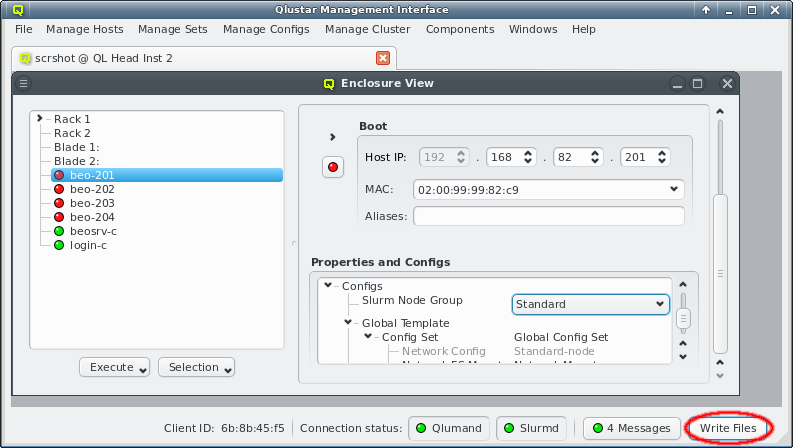This screenshot has width=793, height=448.
Task: Click the Standard-node value
Action: pos(554,351)
